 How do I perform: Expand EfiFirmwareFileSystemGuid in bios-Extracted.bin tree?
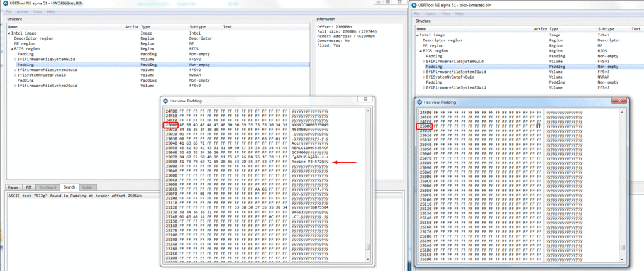pyautogui.click(x=423, y=61)
